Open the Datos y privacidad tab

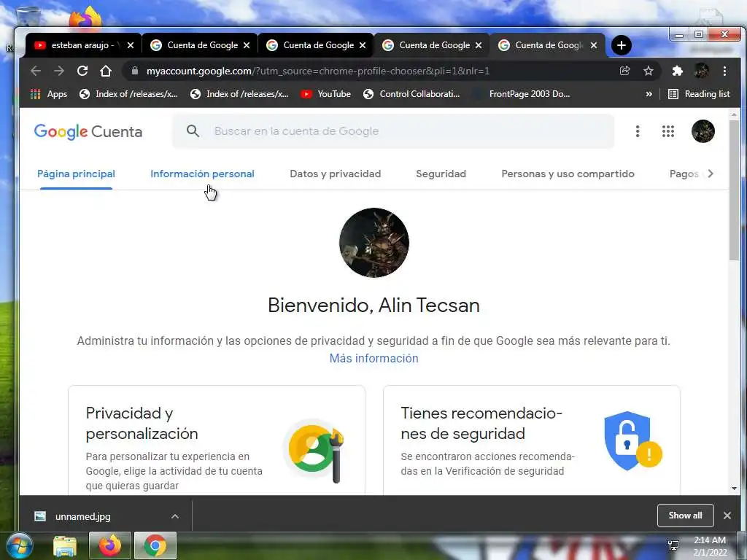coord(336,174)
